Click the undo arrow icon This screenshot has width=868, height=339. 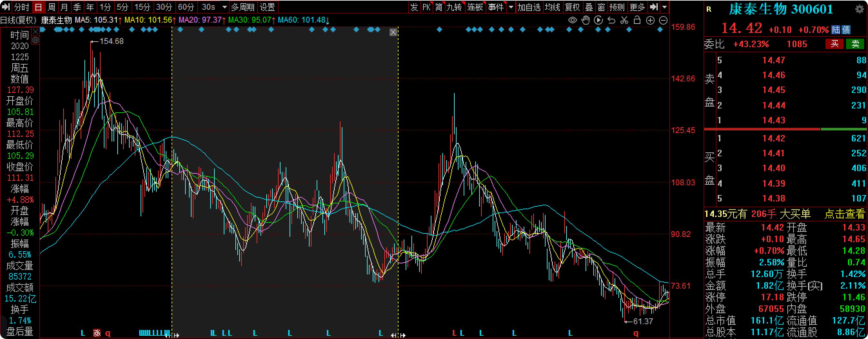(611, 20)
